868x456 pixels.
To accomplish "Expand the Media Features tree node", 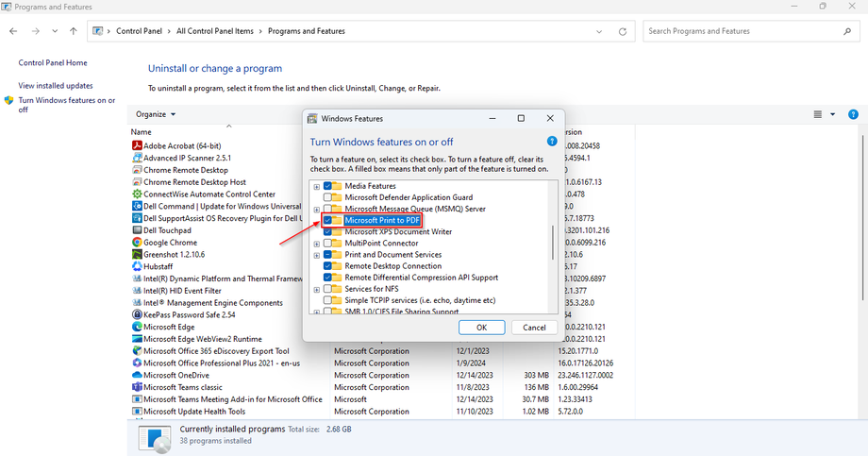I will pyautogui.click(x=316, y=186).
